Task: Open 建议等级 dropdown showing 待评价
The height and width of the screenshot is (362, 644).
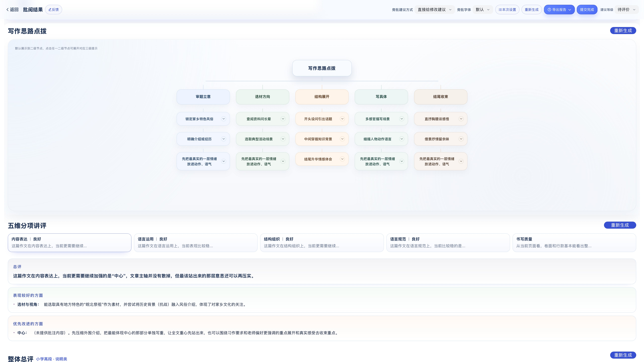Action: (x=627, y=10)
